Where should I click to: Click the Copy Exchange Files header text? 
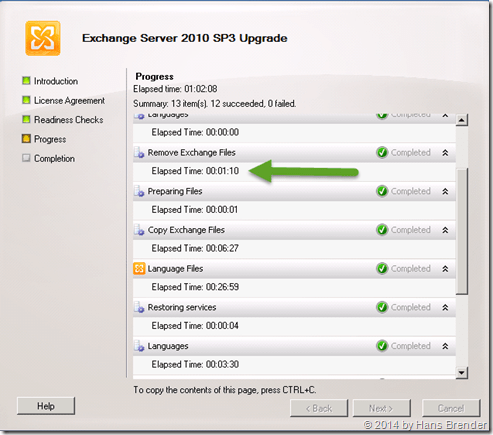pos(186,230)
